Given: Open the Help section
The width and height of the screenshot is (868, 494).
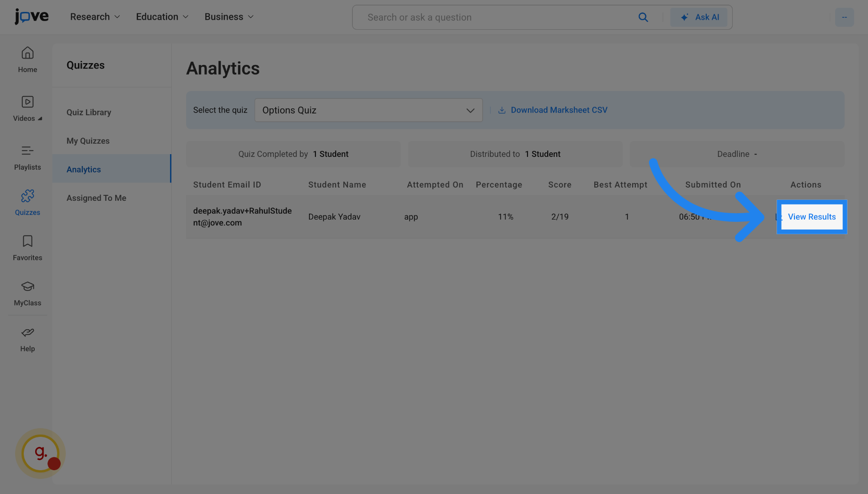Looking at the screenshot, I should [27, 339].
